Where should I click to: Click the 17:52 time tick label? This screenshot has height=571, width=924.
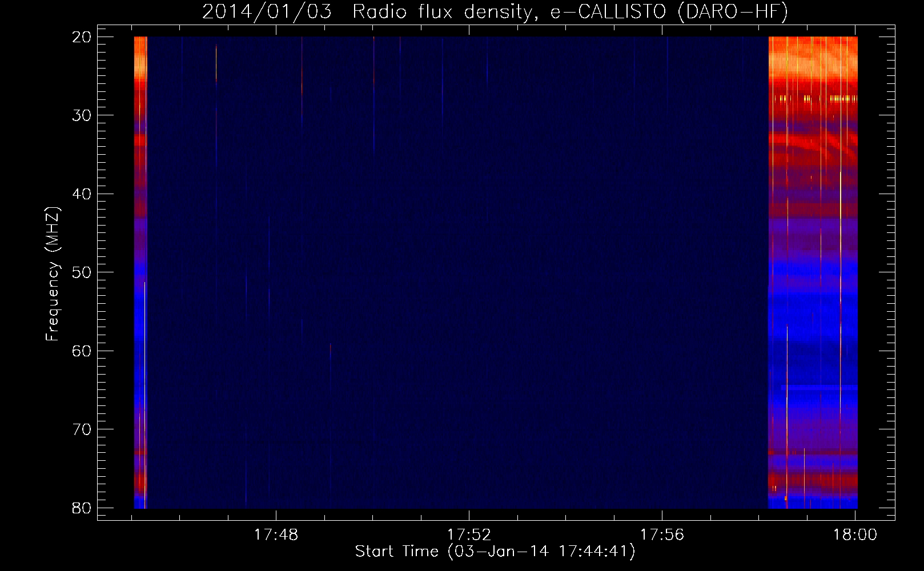(x=469, y=535)
